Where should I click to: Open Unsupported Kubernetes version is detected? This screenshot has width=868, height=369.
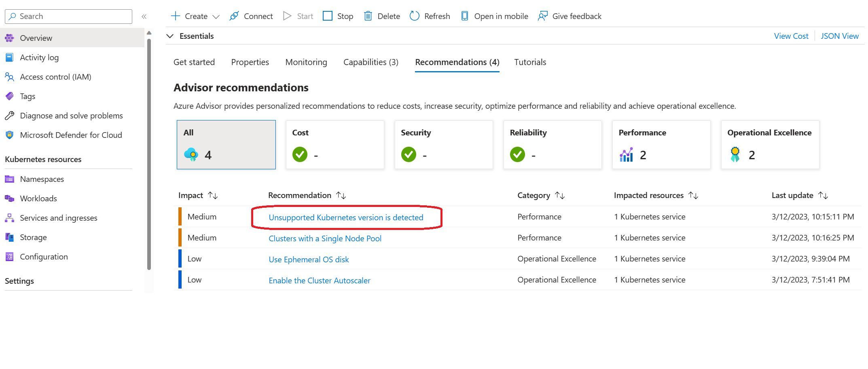coord(346,217)
